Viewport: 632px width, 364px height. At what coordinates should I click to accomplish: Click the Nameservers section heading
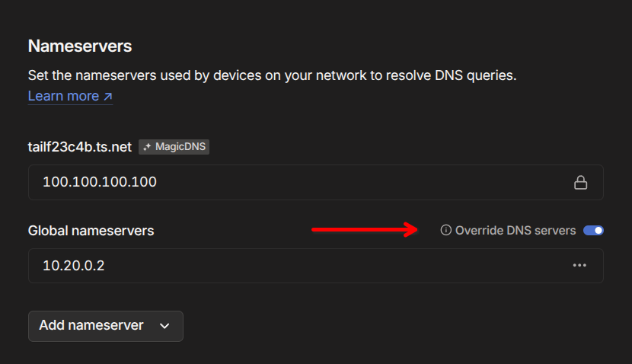[80, 46]
